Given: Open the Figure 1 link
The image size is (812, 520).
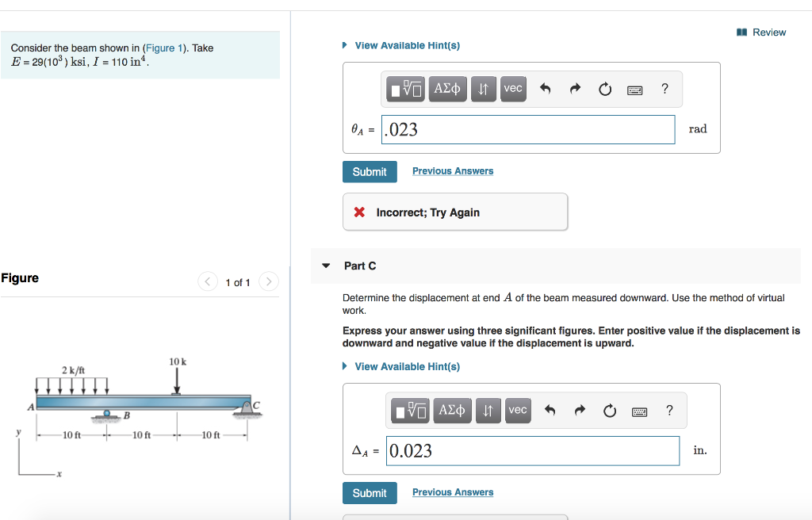Looking at the screenshot, I should tap(163, 48).
